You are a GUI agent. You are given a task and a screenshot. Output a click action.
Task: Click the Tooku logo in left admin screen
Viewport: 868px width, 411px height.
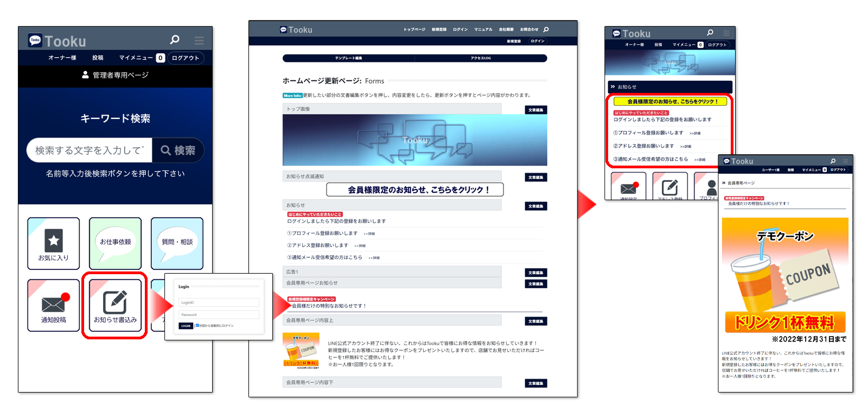[57, 41]
